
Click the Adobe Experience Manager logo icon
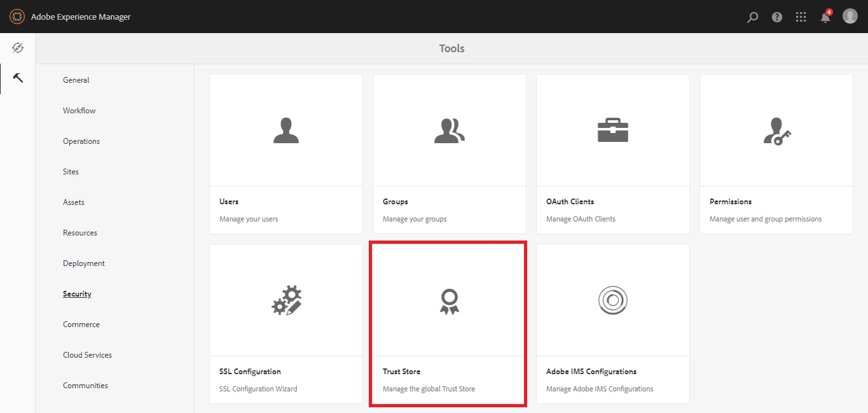tap(17, 17)
